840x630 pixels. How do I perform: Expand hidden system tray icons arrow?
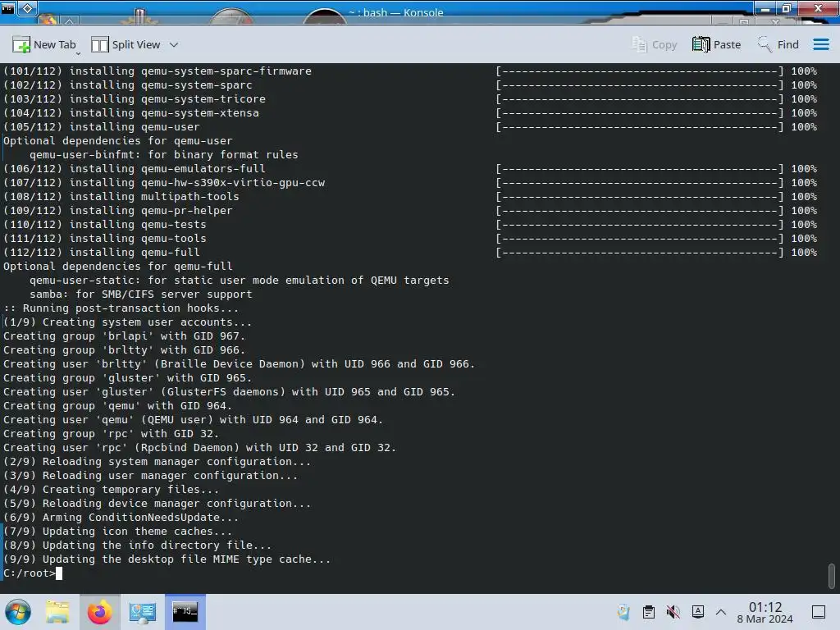(721, 612)
